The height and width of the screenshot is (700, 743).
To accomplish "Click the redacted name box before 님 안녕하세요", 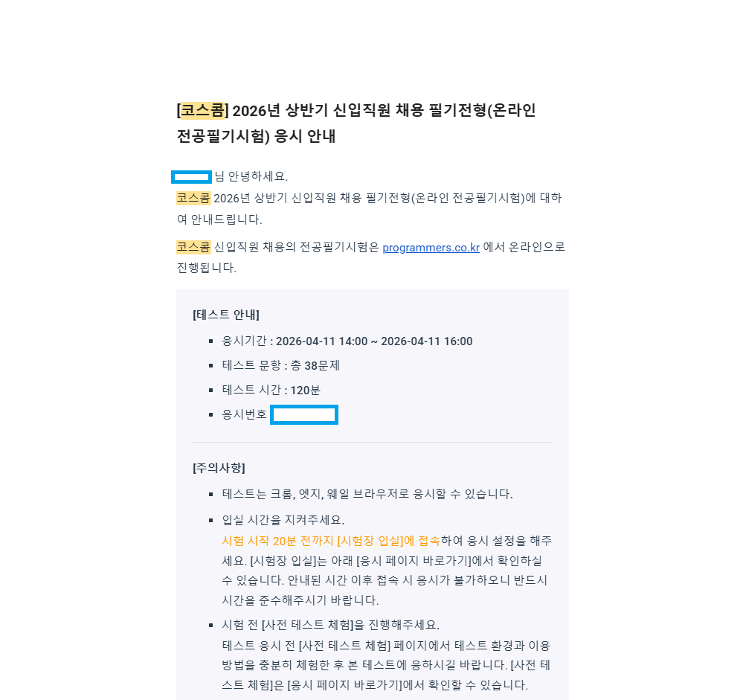I will pos(191,177).
